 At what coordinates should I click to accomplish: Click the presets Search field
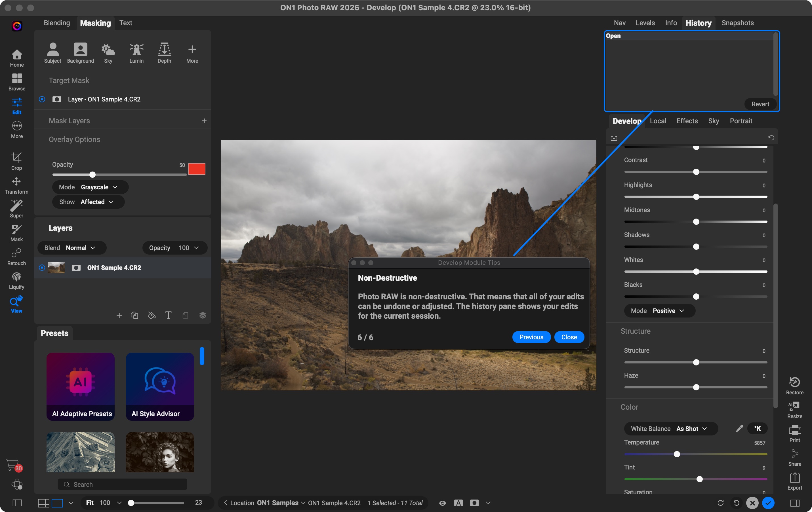click(122, 485)
